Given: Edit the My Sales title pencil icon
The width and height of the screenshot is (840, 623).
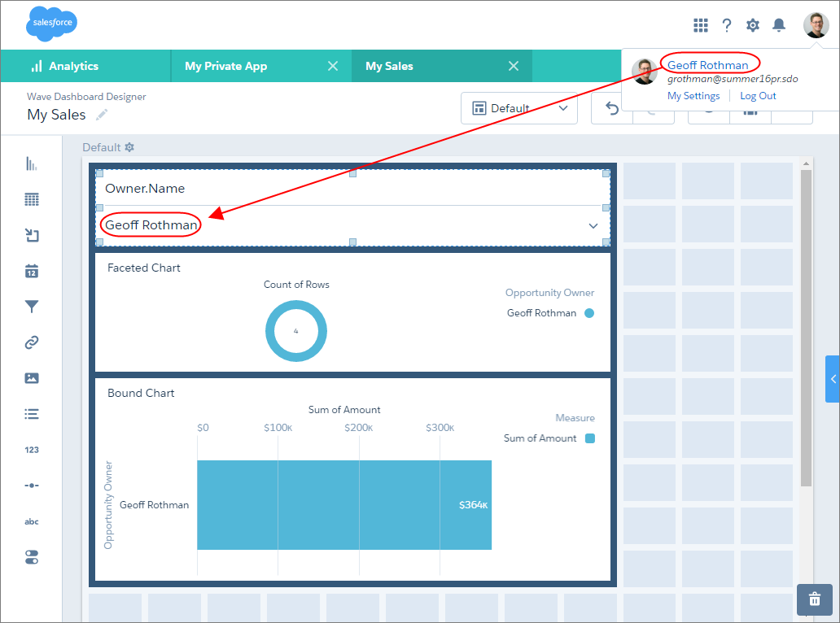Looking at the screenshot, I should (x=102, y=115).
